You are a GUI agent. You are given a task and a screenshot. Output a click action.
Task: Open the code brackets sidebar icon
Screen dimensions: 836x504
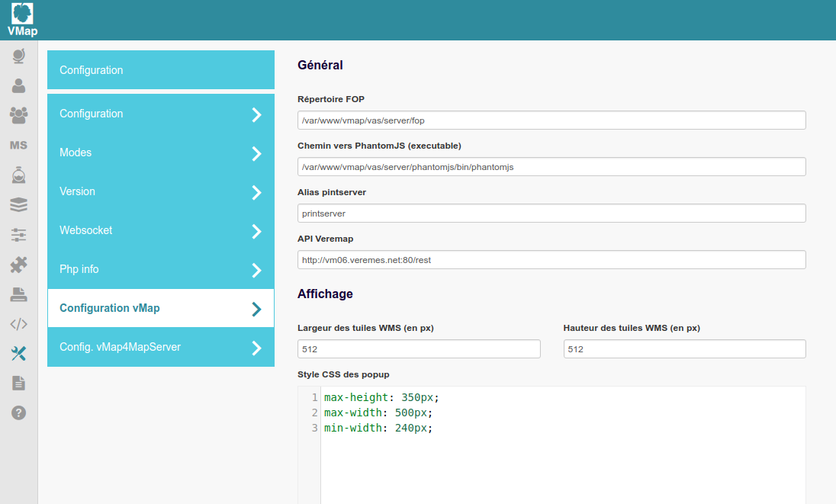click(x=18, y=324)
